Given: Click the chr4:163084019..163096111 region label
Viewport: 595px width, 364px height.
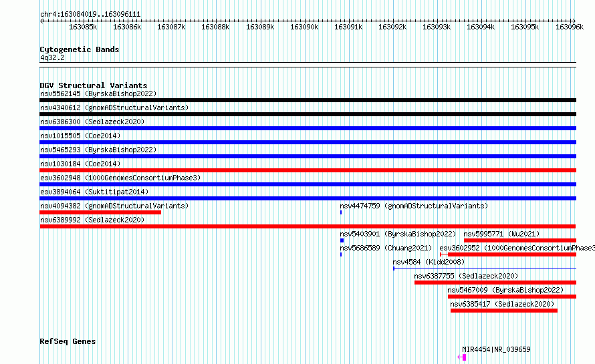Looking at the screenshot, I should point(90,14).
